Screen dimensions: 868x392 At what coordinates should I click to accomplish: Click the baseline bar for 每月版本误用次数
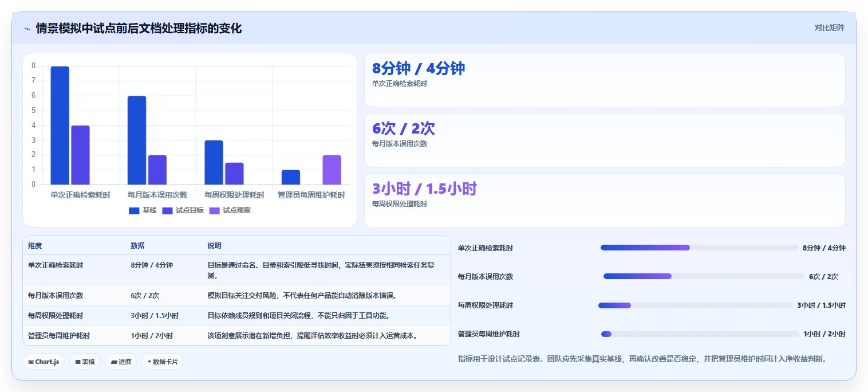(137, 140)
